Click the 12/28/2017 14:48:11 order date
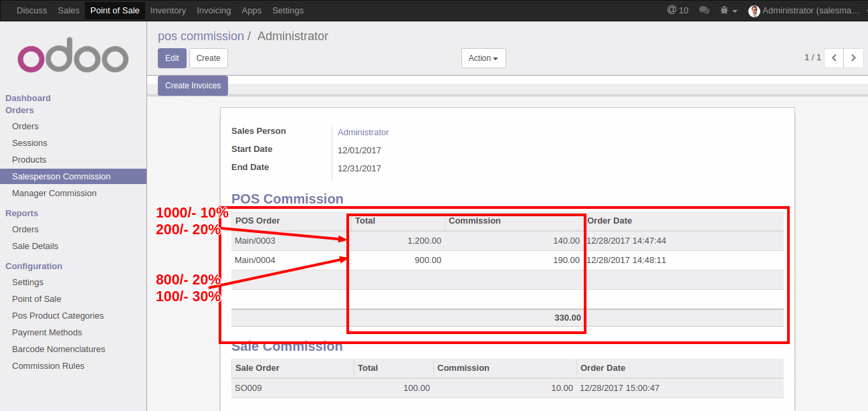 (x=627, y=260)
